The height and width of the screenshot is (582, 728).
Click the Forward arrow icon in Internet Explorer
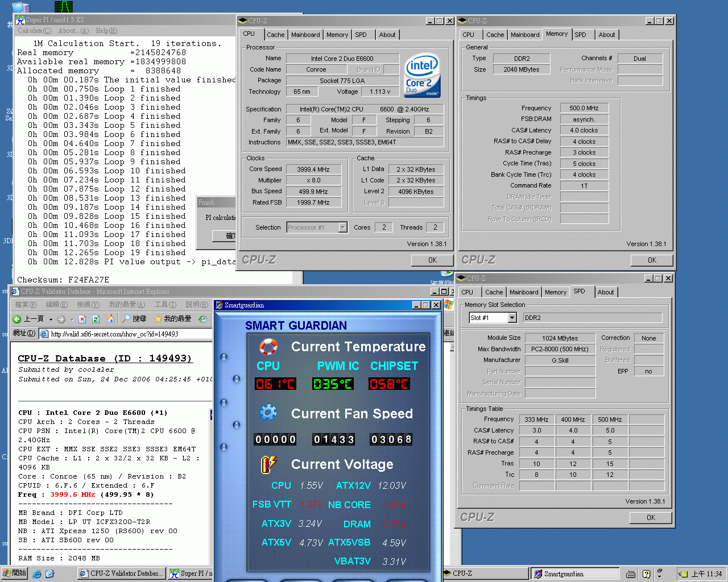tap(61, 319)
